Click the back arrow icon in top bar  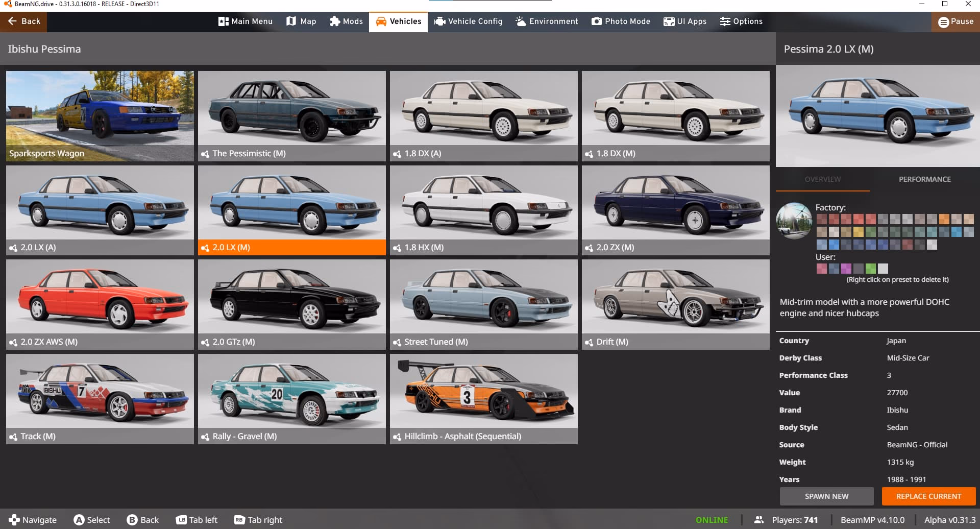[13, 21]
